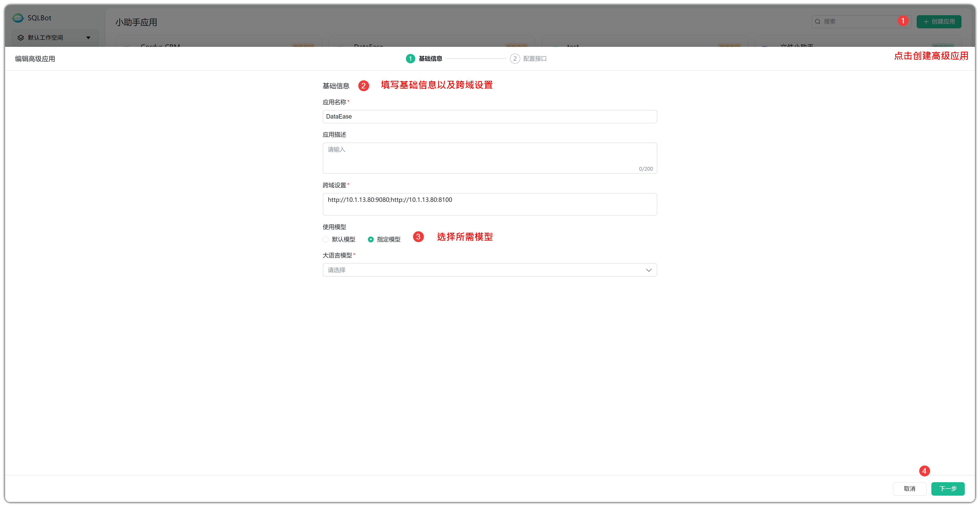
Task: Click the workspace layers icon
Action: click(x=21, y=38)
